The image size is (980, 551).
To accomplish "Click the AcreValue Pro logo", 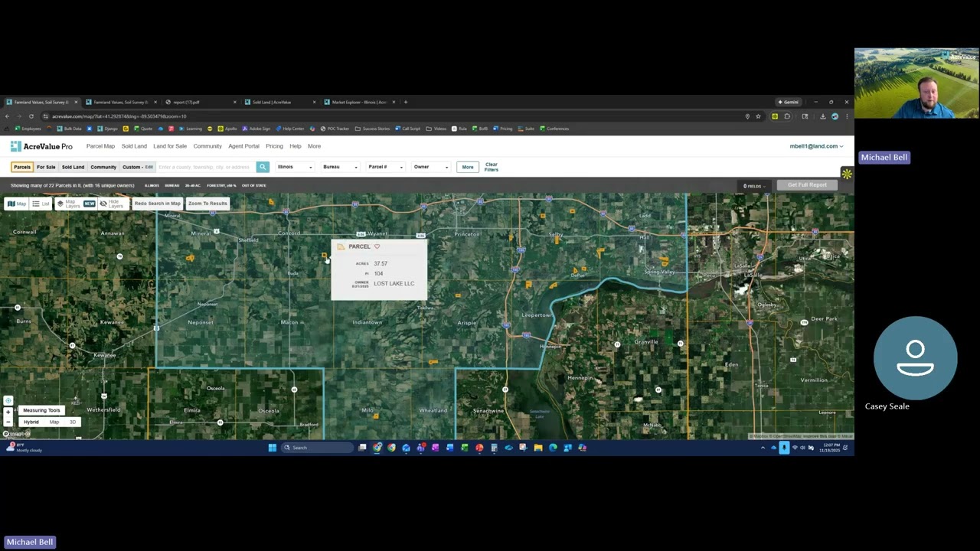I will (41, 146).
